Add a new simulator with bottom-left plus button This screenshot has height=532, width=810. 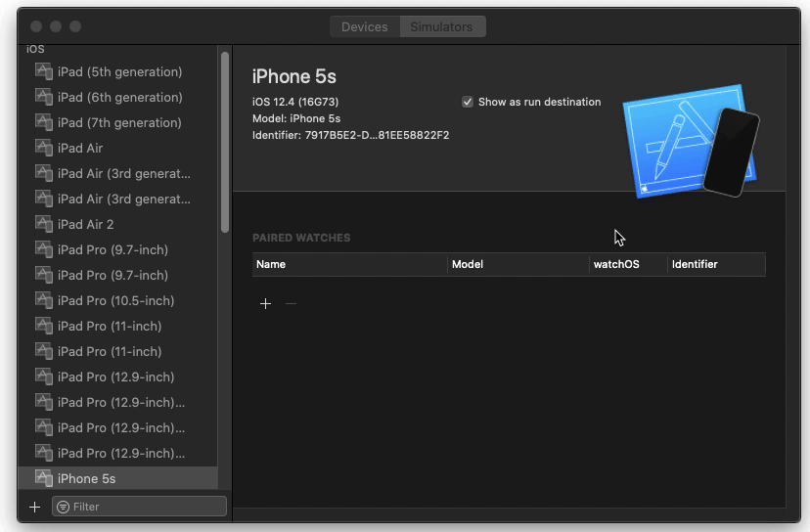click(34, 507)
